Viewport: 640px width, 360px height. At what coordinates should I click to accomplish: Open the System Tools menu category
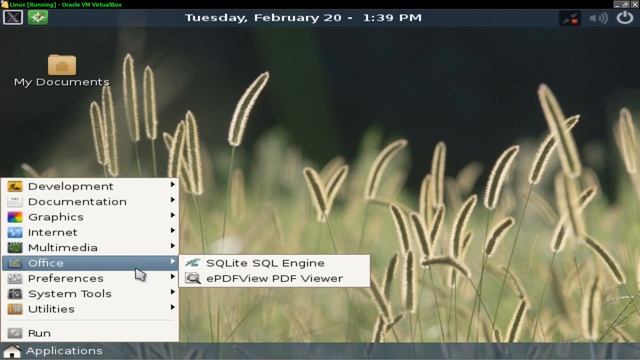[90, 294]
